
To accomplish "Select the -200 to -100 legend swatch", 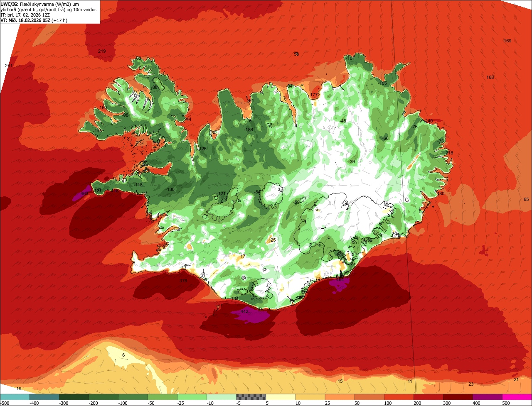I will coord(103,397).
